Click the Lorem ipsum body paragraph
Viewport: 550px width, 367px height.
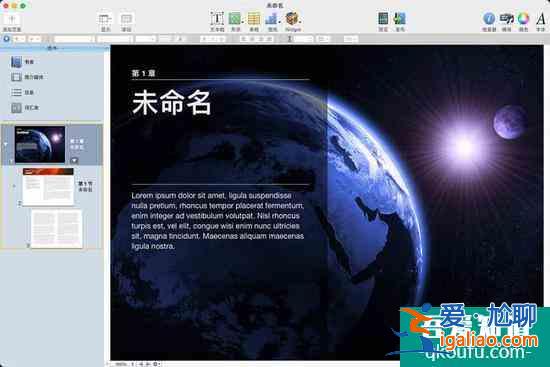218,221
